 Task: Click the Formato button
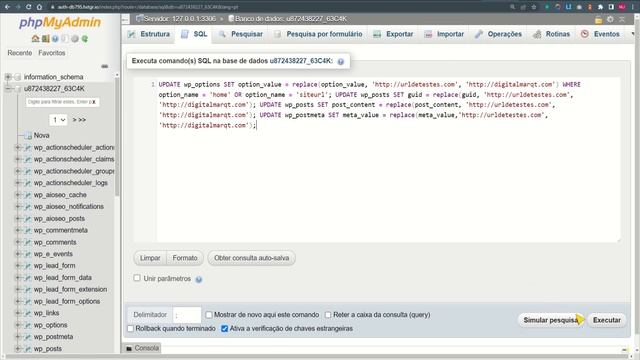click(x=185, y=258)
